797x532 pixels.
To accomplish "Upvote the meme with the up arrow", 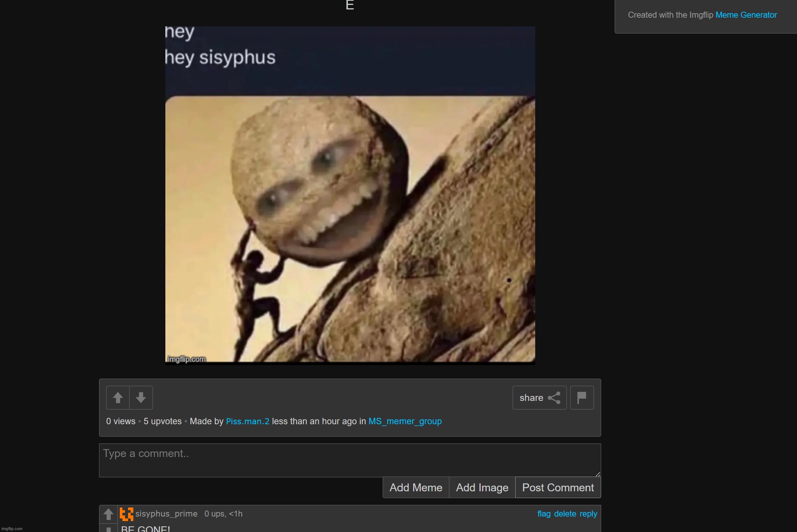I will pyautogui.click(x=118, y=397).
